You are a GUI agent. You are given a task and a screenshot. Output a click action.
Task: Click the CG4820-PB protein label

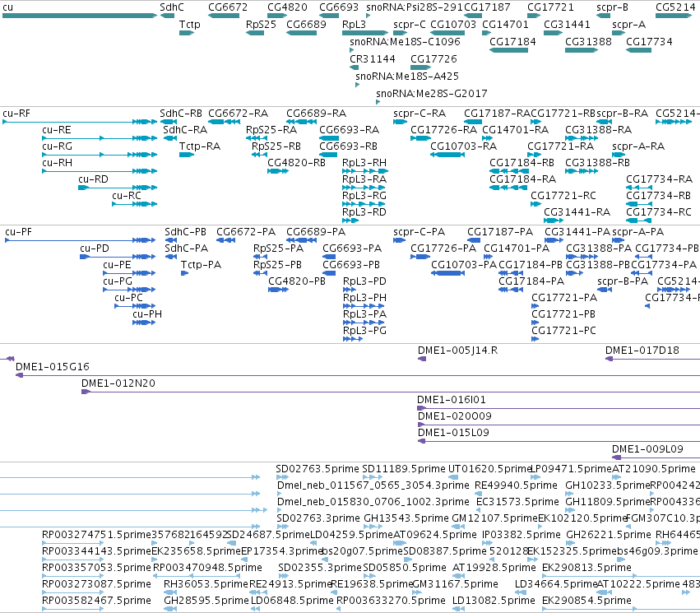tap(297, 281)
